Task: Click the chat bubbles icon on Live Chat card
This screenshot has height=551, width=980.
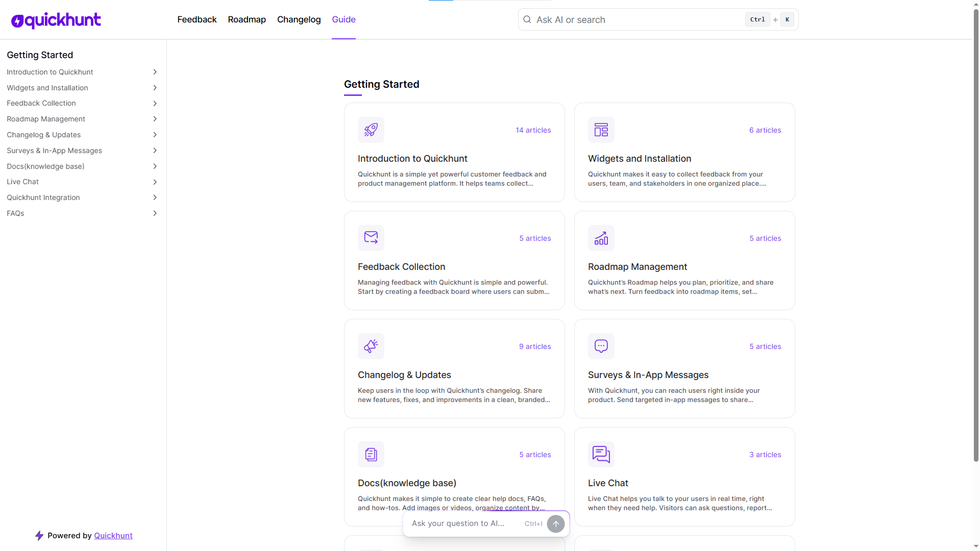Action: point(601,454)
